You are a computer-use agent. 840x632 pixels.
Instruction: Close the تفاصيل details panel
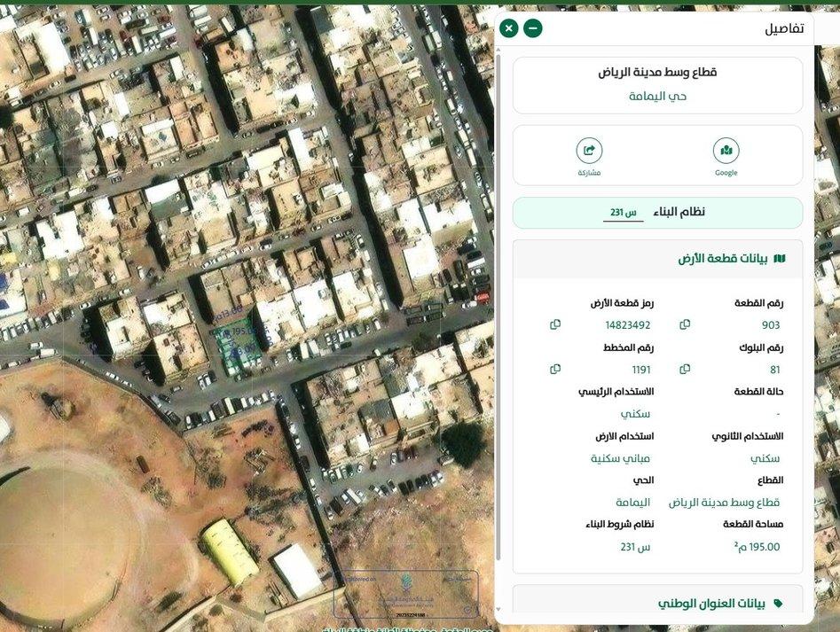pos(508,28)
